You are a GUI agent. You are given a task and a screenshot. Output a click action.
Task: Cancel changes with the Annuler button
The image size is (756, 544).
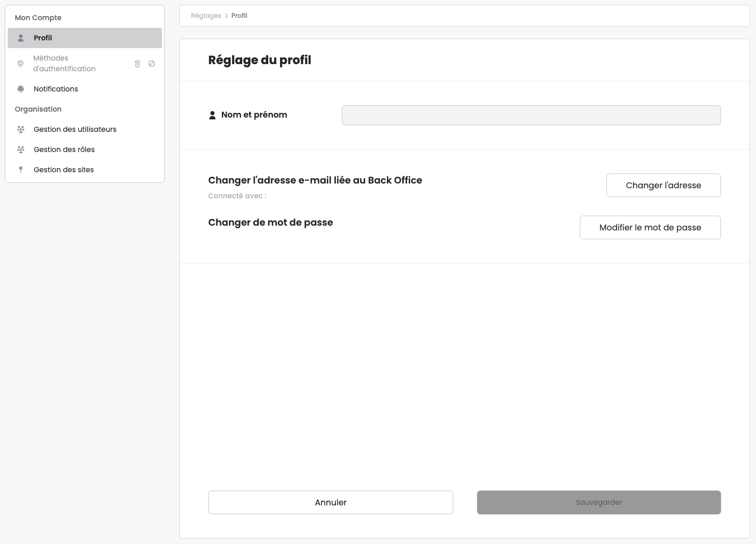coord(331,502)
